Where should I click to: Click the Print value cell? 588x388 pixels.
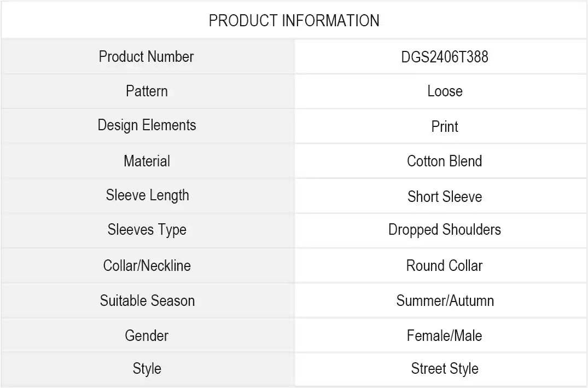[444, 126]
